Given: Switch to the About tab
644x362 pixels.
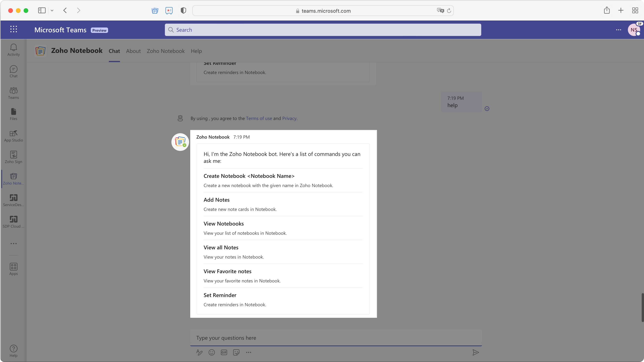Looking at the screenshot, I should click(x=133, y=51).
